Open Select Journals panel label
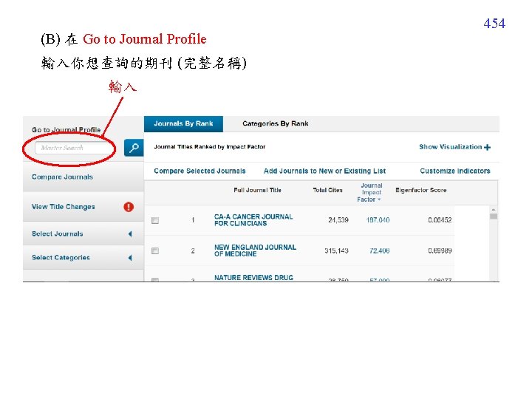Screen dimensions: 532x399 [x=58, y=233]
